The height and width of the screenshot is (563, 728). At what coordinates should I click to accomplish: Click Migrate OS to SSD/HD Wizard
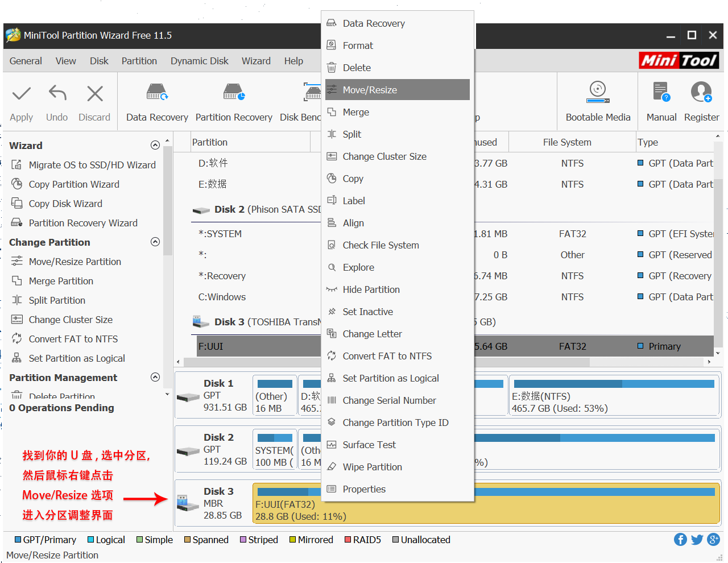(x=92, y=165)
